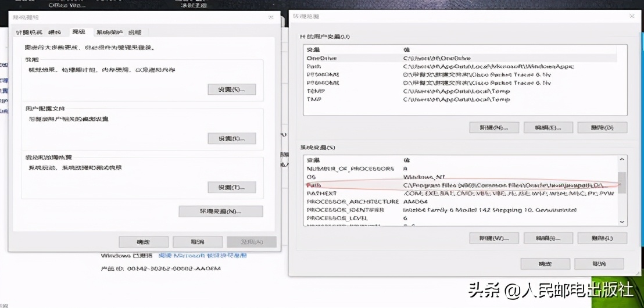Click the user variables New (N)... button

coord(494,127)
